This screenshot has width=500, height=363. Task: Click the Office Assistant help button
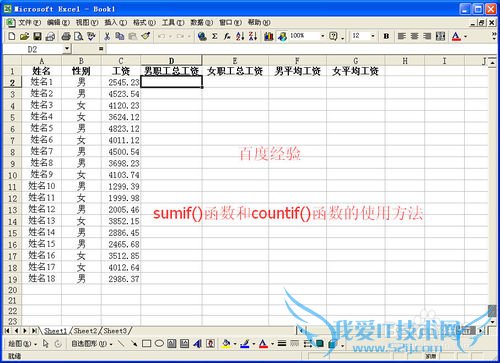[334, 36]
